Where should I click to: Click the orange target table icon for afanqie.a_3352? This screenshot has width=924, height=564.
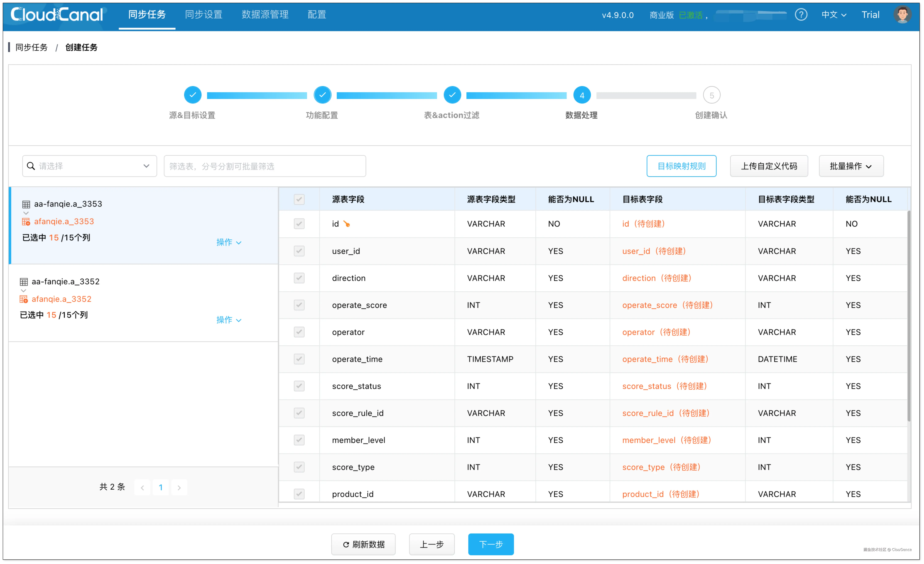click(24, 299)
